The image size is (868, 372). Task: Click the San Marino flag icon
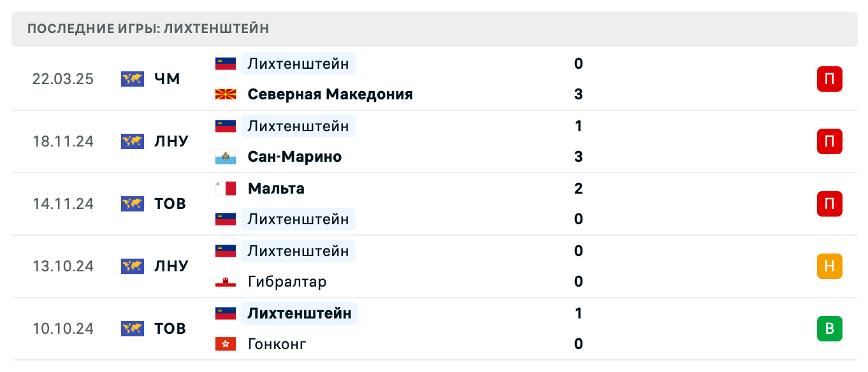(226, 157)
